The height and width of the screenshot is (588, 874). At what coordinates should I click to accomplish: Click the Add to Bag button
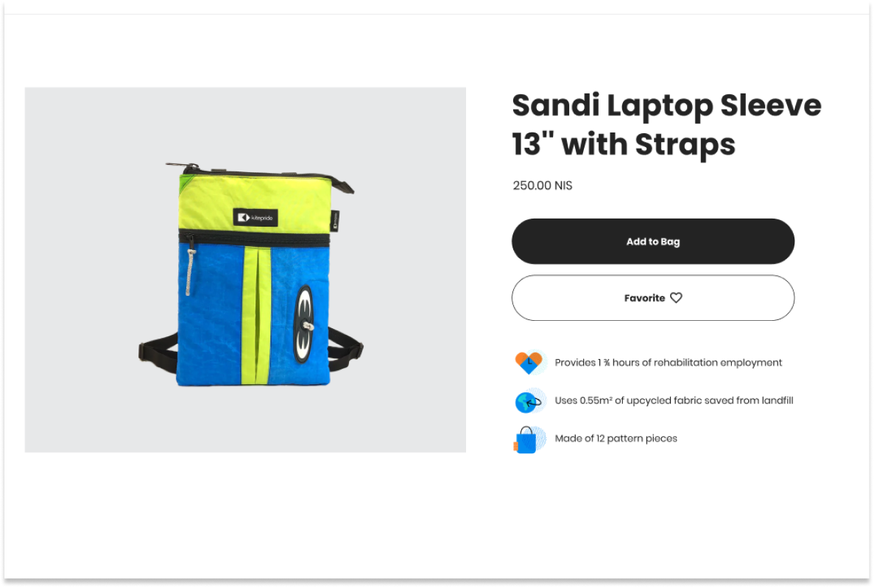pyautogui.click(x=652, y=241)
